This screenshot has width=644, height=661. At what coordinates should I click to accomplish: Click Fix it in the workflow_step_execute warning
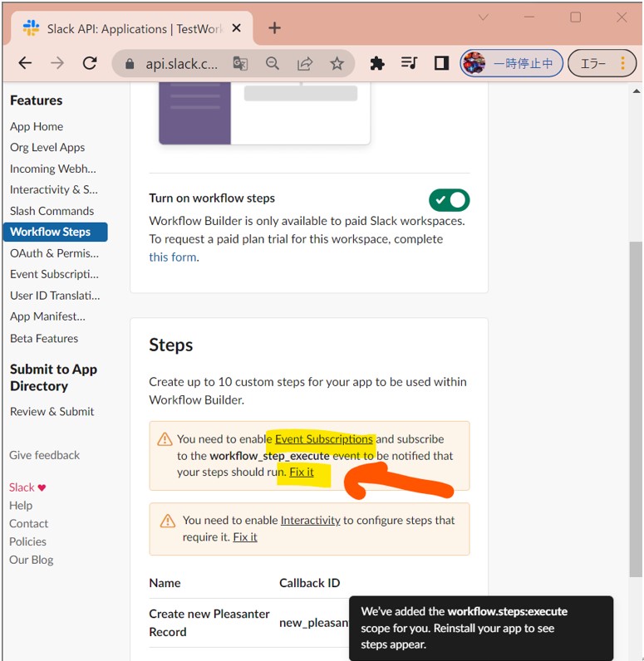302,472
